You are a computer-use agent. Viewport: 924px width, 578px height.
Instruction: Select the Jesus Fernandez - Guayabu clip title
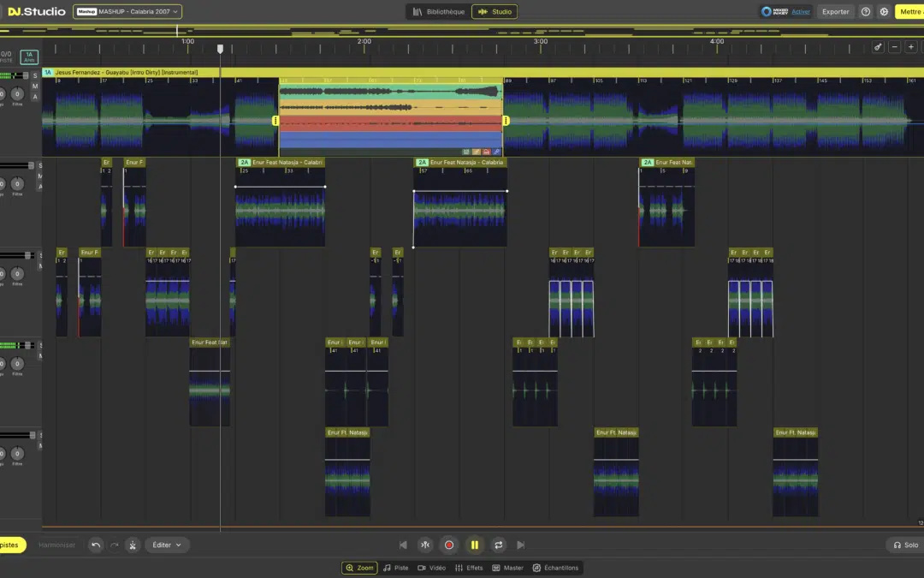[x=126, y=73]
